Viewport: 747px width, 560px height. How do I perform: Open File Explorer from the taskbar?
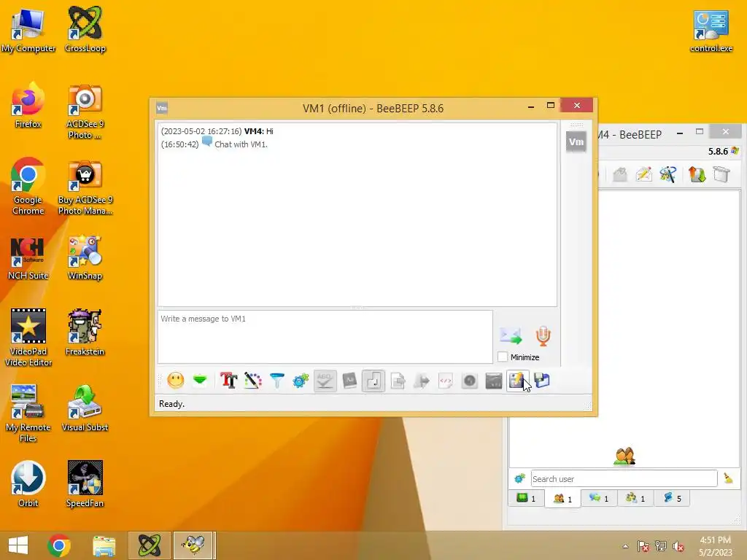104,545
